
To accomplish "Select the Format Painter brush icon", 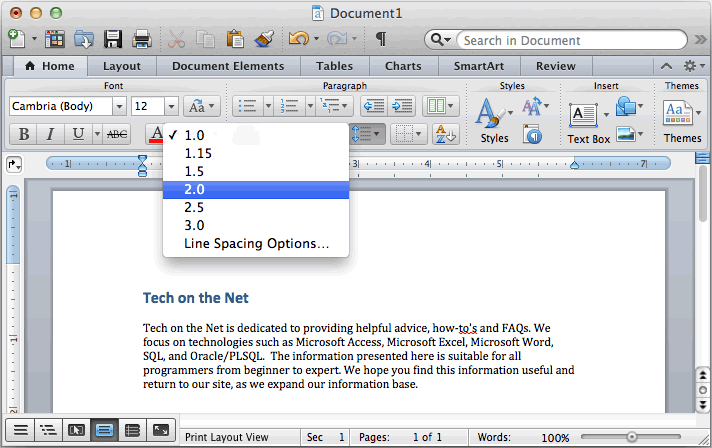I will [264, 39].
